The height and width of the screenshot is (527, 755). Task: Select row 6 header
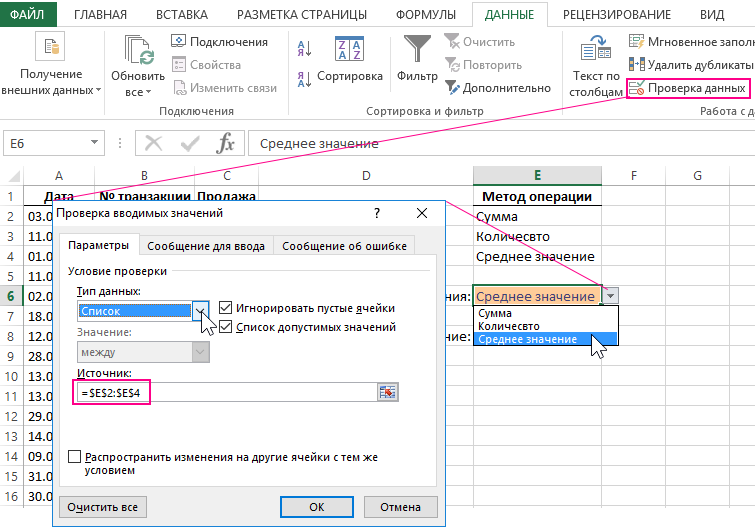(11, 296)
